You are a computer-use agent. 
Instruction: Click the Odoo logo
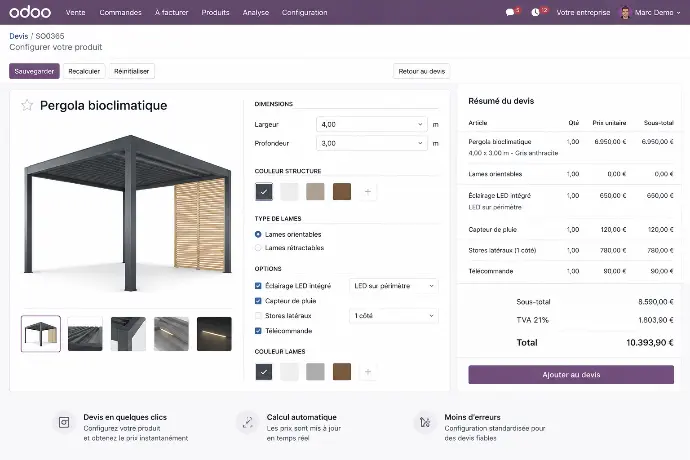[30, 12]
